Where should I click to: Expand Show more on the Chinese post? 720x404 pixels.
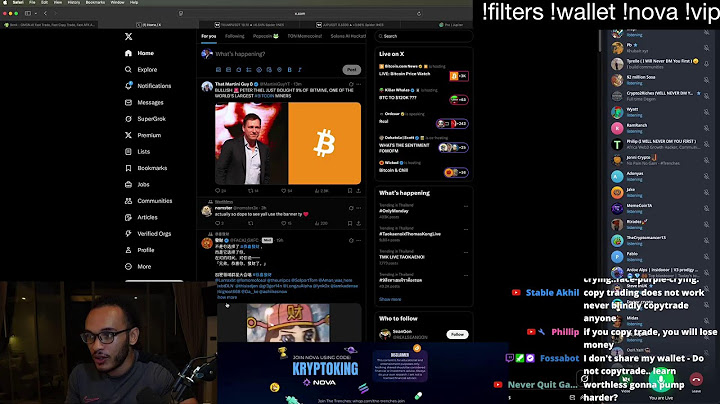coord(227,297)
